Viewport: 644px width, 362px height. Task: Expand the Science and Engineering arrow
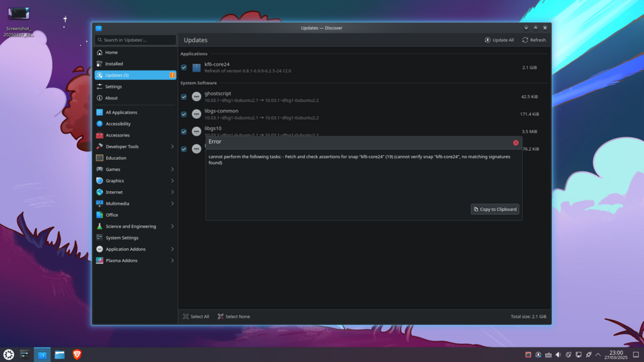(x=172, y=226)
